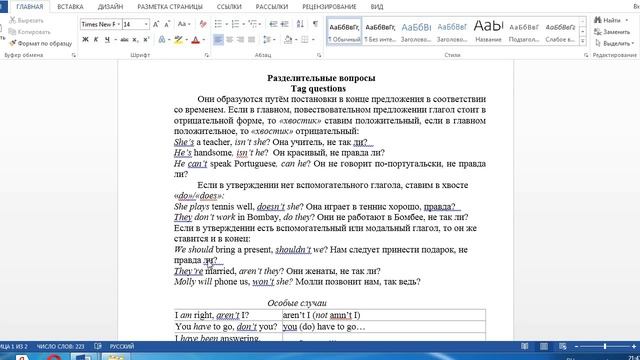
Task: Apply superscript formatting
Action: point(146,40)
